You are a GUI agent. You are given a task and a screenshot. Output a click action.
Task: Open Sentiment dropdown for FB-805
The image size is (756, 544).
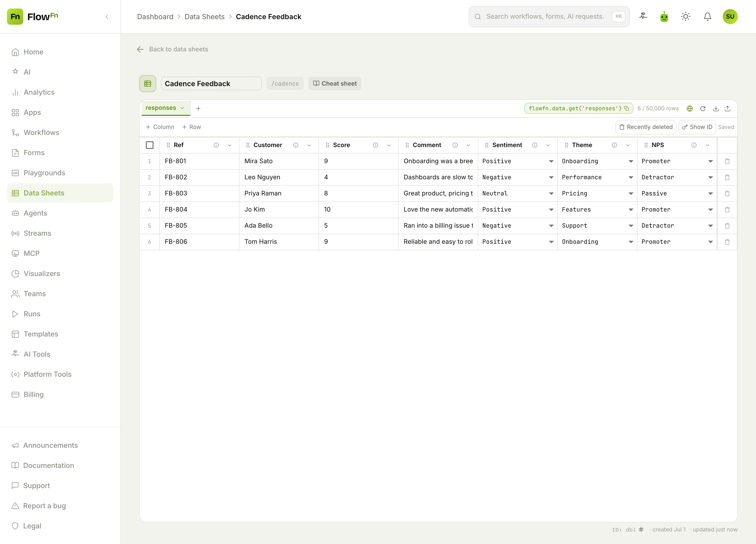tap(518, 225)
